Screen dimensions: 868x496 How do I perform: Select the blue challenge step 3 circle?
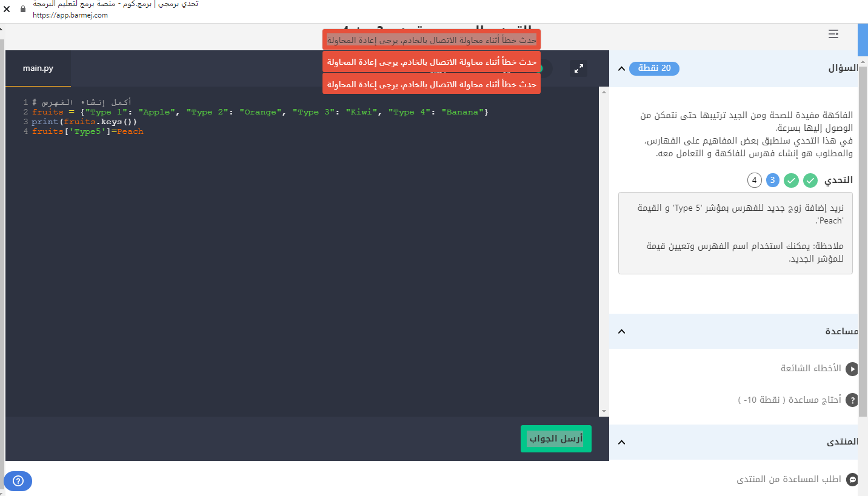[772, 180]
